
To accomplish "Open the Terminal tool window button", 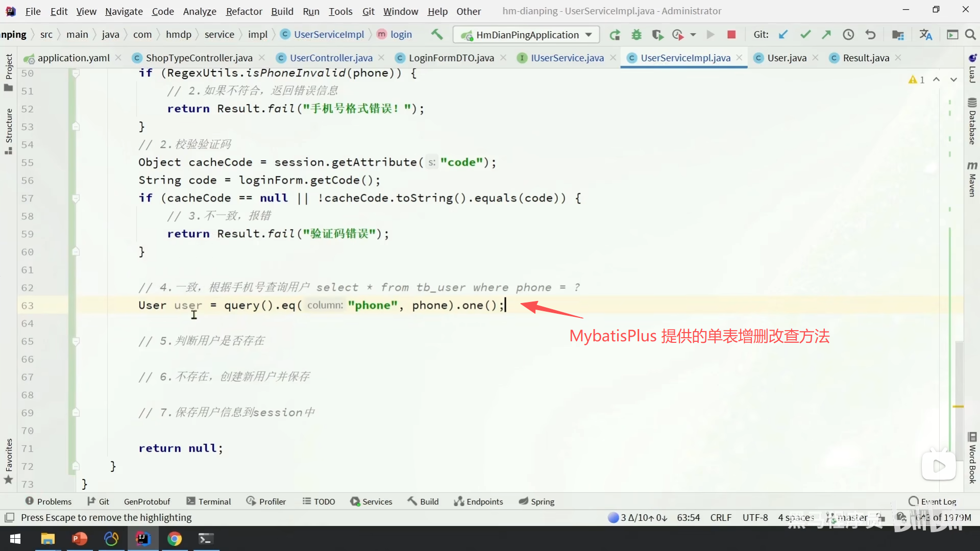I will 208,502.
